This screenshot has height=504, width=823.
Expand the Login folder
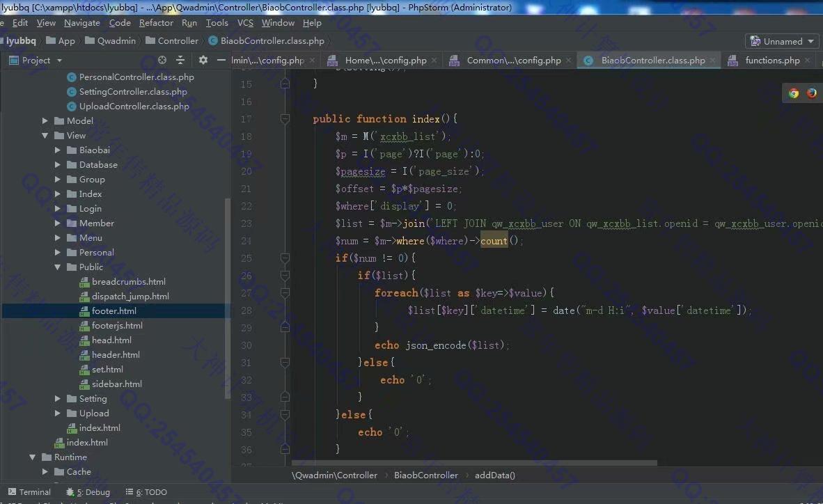(58, 209)
